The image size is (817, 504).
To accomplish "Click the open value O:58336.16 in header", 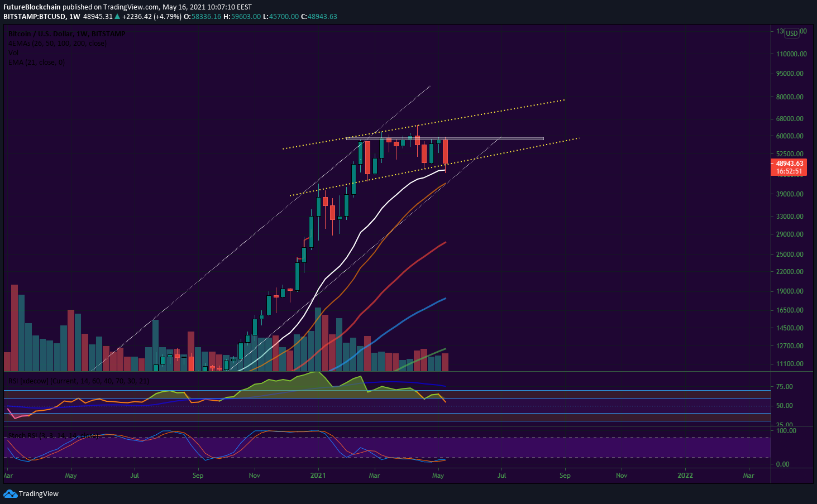I will (x=203, y=17).
